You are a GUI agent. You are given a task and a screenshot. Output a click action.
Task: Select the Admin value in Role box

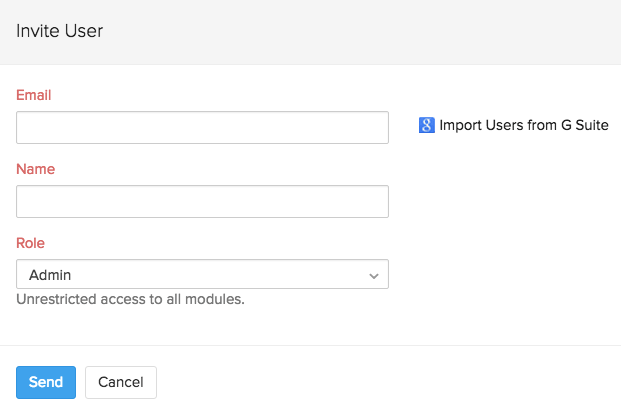point(50,274)
